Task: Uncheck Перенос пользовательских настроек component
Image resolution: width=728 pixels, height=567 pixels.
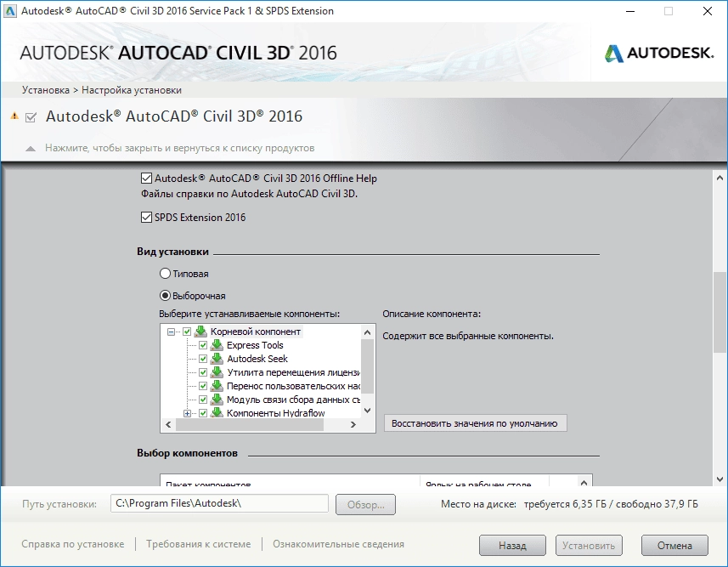Action: [203, 386]
